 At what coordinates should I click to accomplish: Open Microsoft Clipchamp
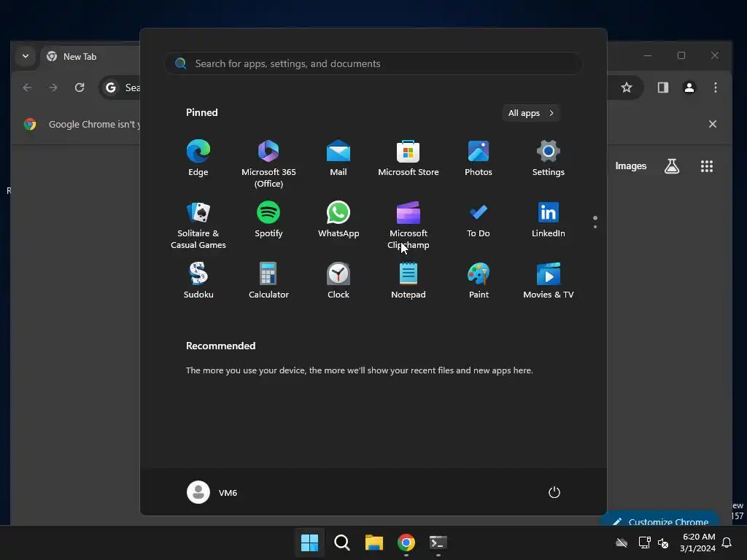409,225
